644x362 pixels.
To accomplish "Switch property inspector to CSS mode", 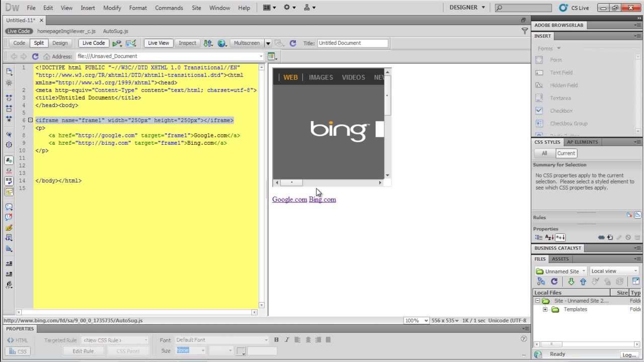I will tap(18, 351).
